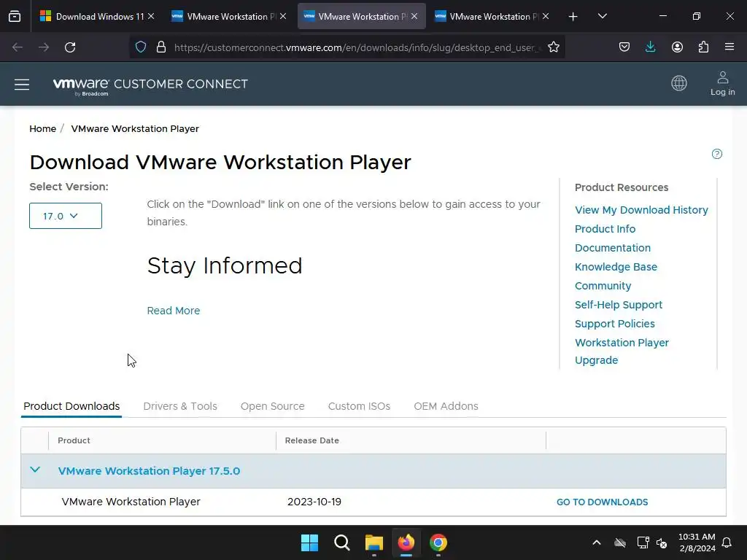
Task: Click the Windows Start button
Action: (309, 542)
